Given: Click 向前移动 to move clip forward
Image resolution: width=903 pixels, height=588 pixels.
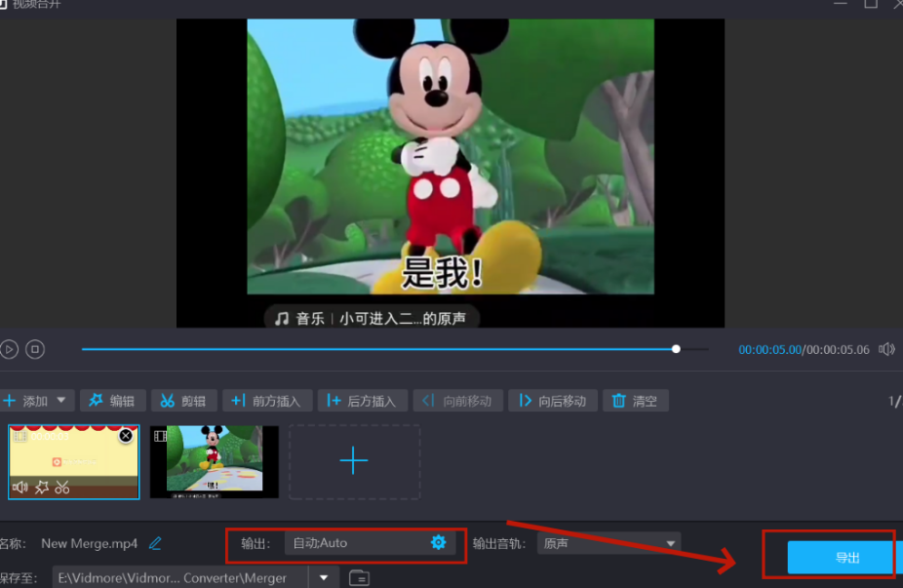Looking at the screenshot, I should point(457,400).
